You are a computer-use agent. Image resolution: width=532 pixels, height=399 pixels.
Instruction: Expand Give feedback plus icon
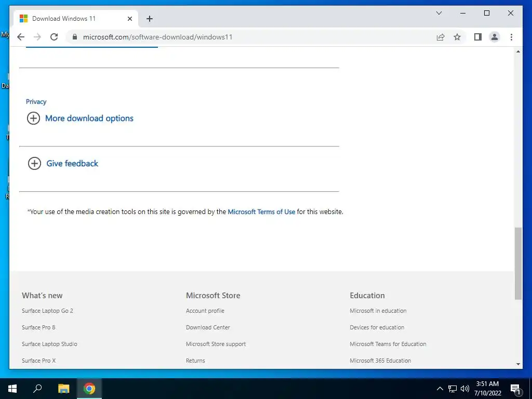[x=34, y=163]
